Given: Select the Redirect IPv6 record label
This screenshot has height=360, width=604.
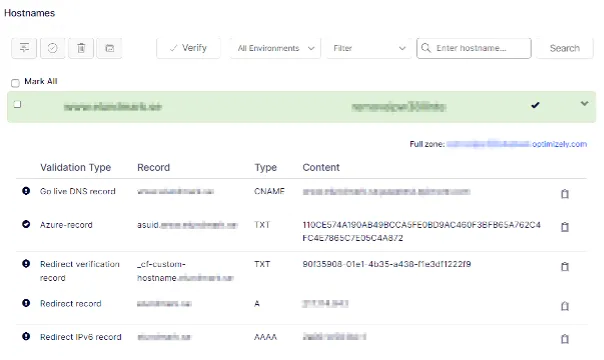Looking at the screenshot, I should point(81,337).
